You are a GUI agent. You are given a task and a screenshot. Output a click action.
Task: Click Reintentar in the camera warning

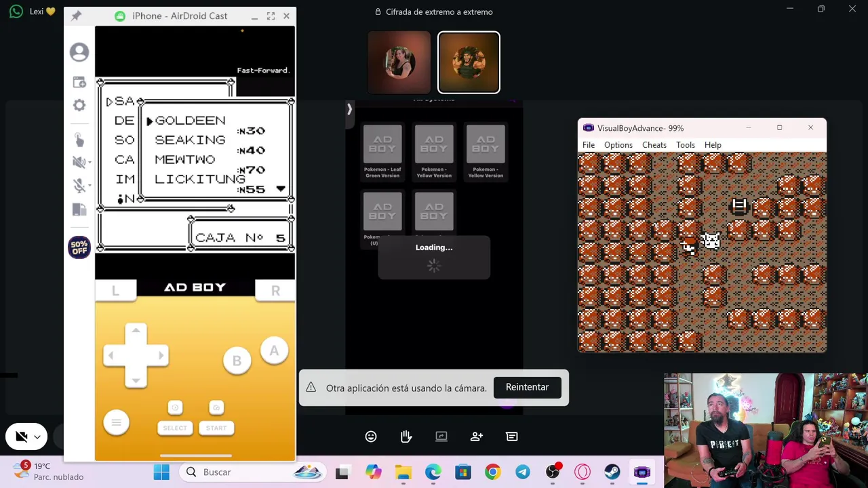point(527,387)
